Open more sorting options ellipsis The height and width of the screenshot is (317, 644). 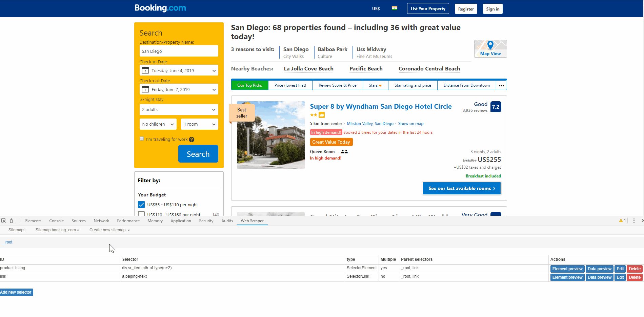[501, 85]
